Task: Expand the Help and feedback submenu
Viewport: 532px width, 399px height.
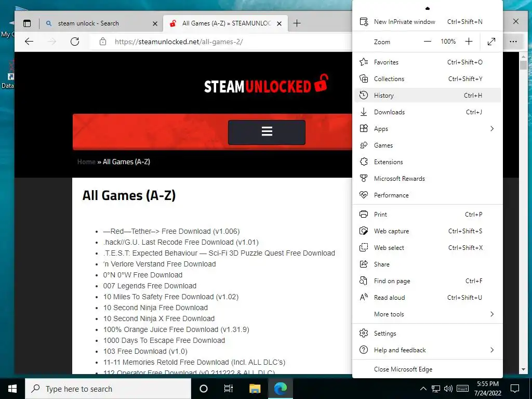Action: pyautogui.click(x=427, y=350)
